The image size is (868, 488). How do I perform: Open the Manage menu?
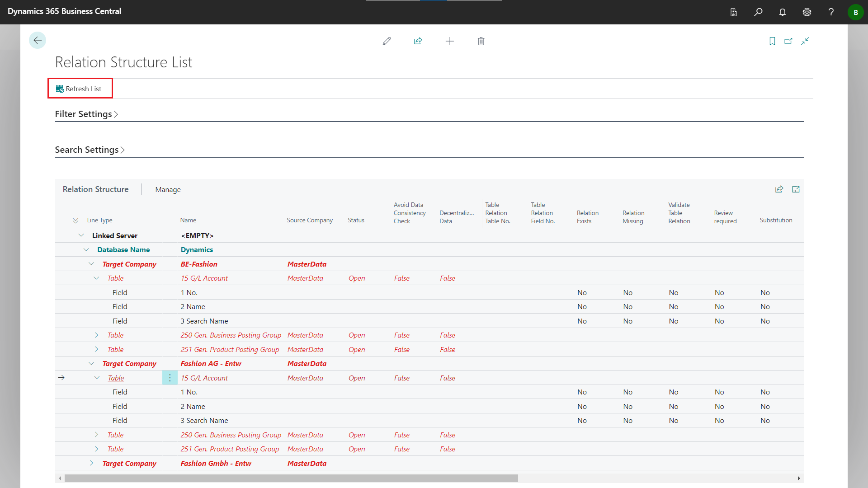click(x=168, y=189)
